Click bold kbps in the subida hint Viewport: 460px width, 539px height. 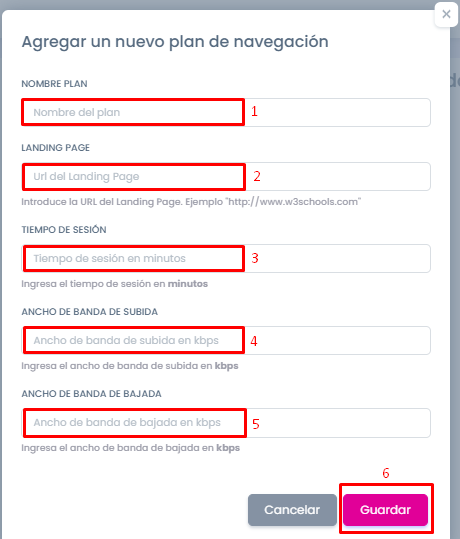[227, 366]
